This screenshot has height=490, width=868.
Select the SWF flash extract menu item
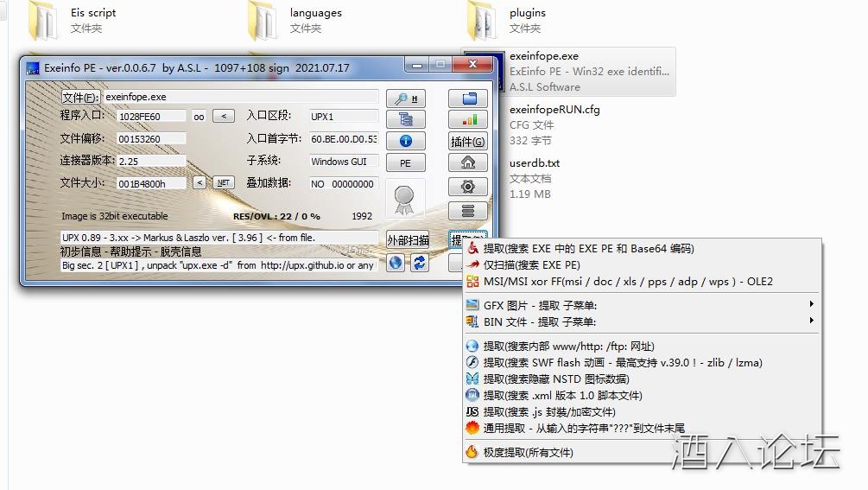(622, 363)
